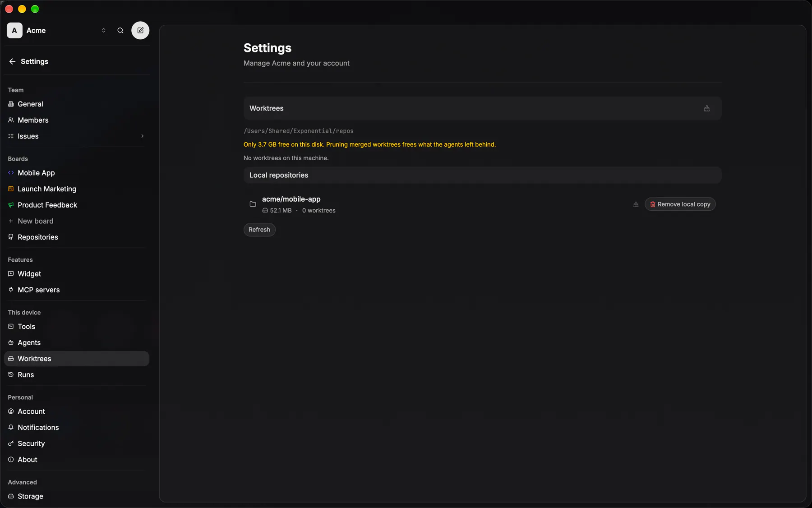Open General team settings

[x=76, y=104]
